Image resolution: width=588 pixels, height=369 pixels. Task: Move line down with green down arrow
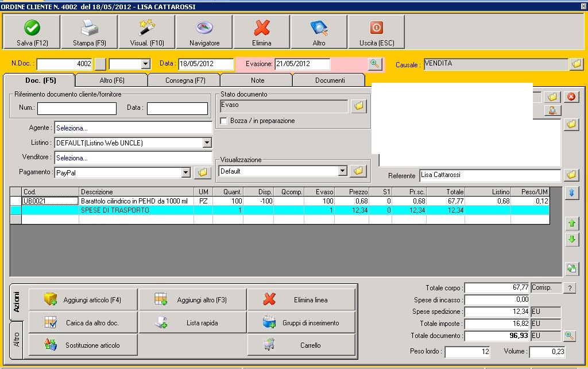(571, 239)
